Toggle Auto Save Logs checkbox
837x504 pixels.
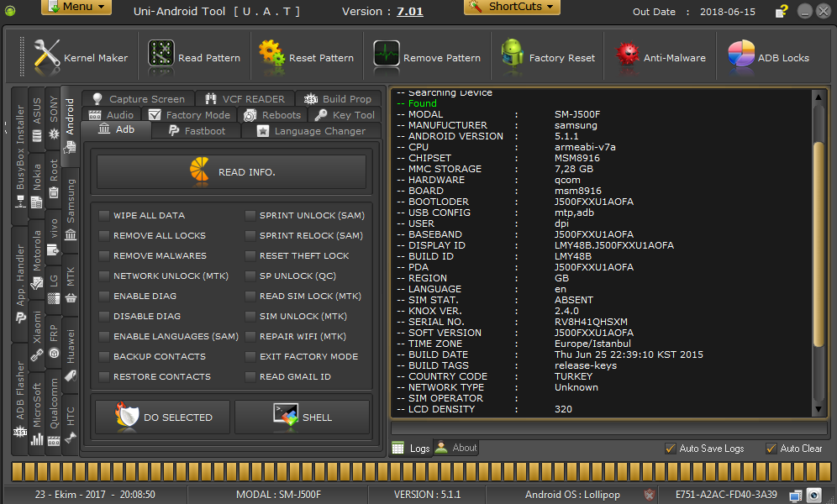[671, 449]
